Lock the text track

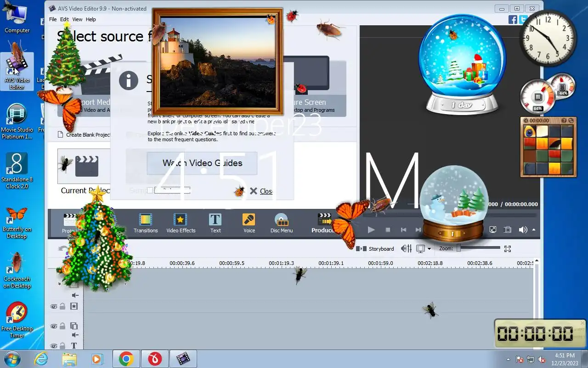[x=62, y=346]
